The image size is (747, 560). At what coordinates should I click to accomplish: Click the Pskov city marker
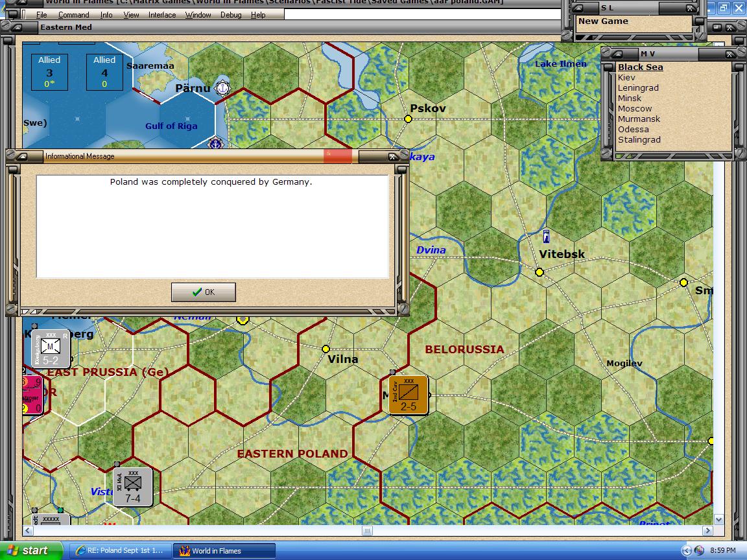point(408,119)
